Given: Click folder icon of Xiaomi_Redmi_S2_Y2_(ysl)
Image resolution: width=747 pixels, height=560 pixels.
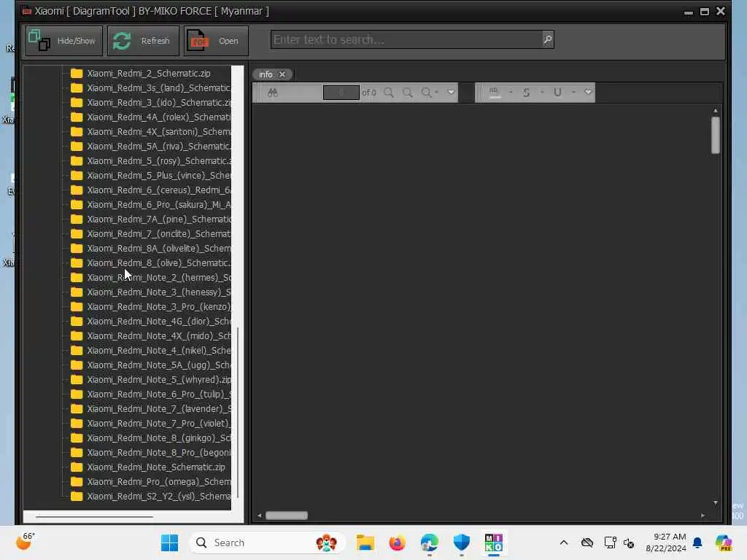Looking at the screenshot, I should [x=77, y=496].
